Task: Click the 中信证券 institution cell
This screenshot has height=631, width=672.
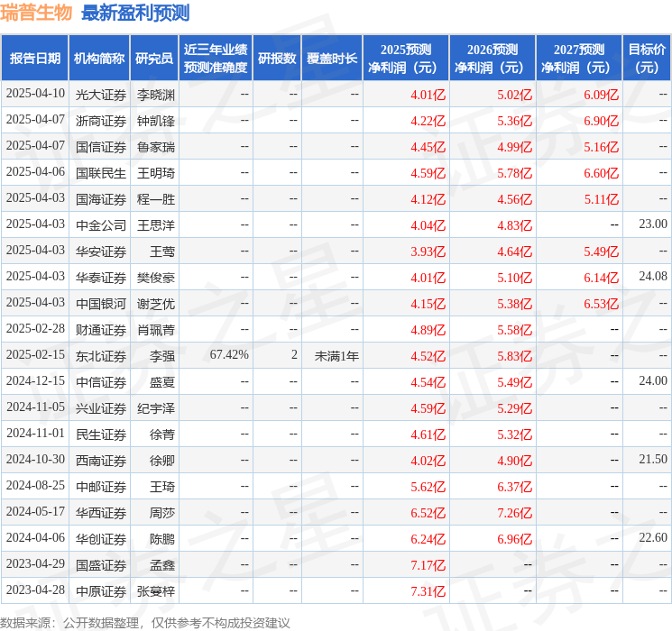Action: coord(101,382)
